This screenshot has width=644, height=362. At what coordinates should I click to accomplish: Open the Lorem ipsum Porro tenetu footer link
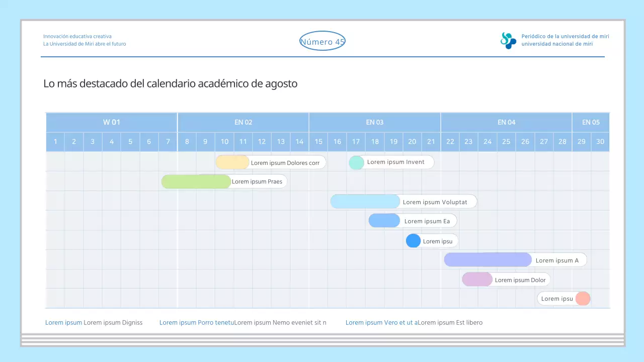pyautogui.click(x=196, y=323)
